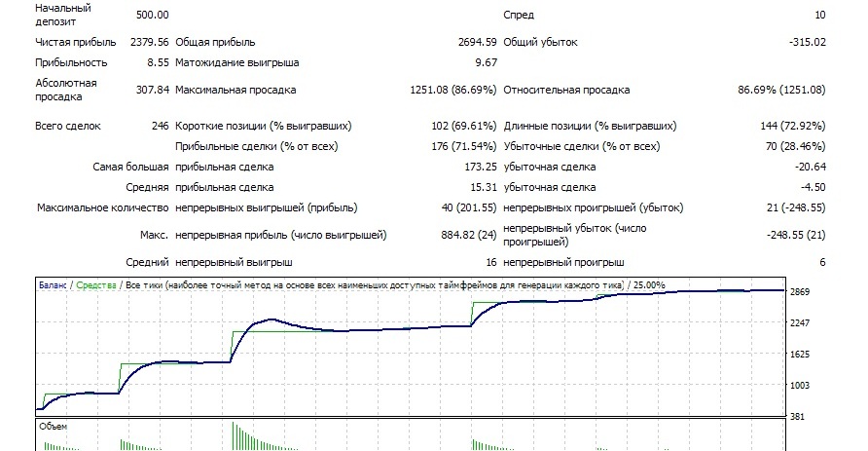Viewport: 868px width, 451px height.
Task: Select the consecutive loss value -248.55 (21)
Action: tap(796, 235)
